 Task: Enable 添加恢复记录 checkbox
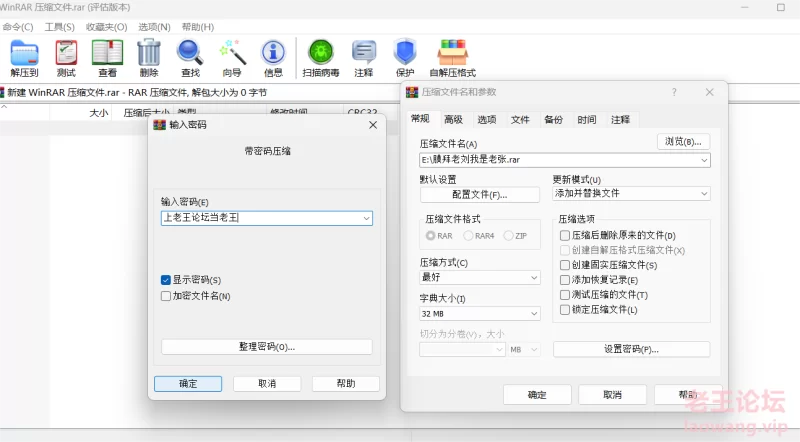tap(565, 280)
